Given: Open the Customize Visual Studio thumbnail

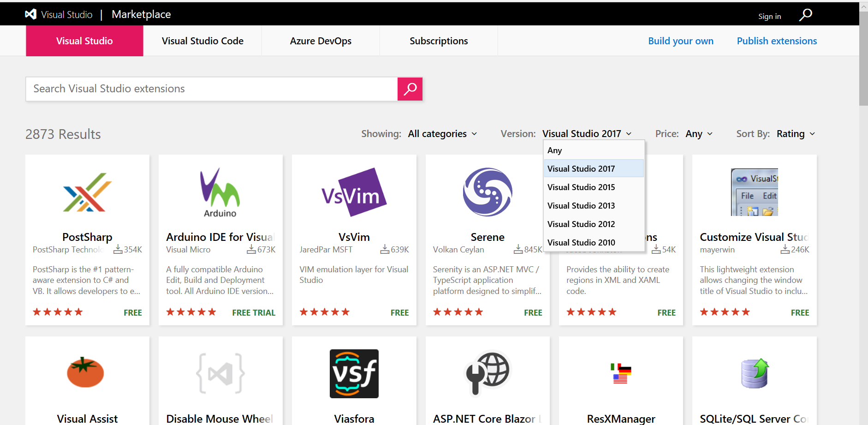Looking at the screenshot, I should point(755,192).
